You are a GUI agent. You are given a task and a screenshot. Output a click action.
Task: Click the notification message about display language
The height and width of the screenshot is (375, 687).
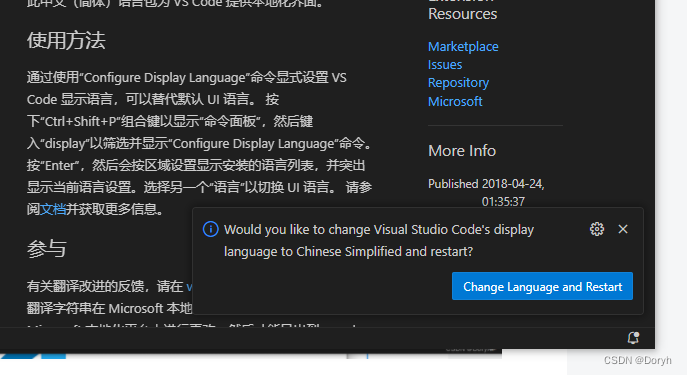click(x=379, y=241)
